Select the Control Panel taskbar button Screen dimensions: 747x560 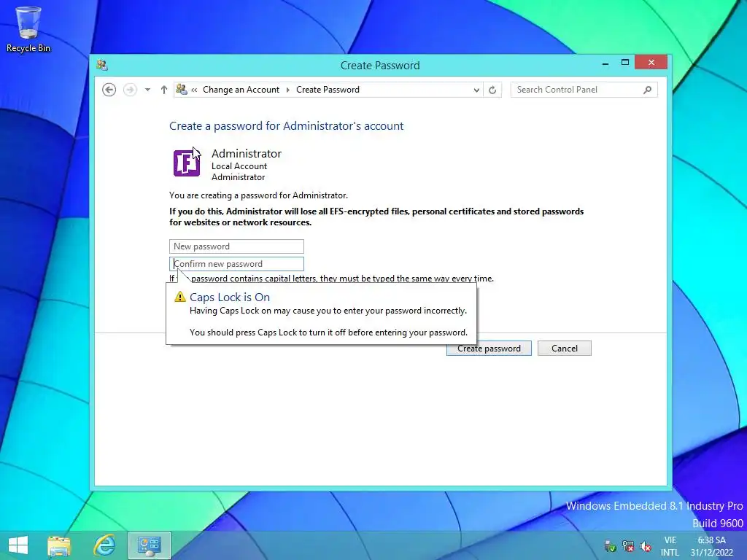click(149, 545)
